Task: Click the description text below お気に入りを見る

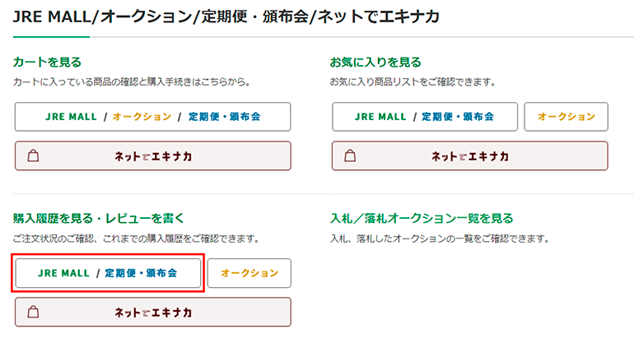Action: coord(411,81)
